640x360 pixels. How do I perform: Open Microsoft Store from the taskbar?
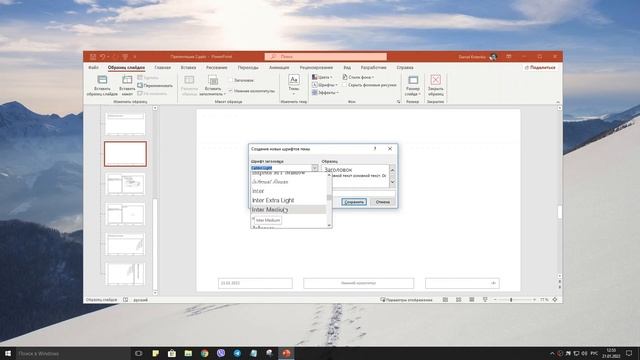point(172,353)
